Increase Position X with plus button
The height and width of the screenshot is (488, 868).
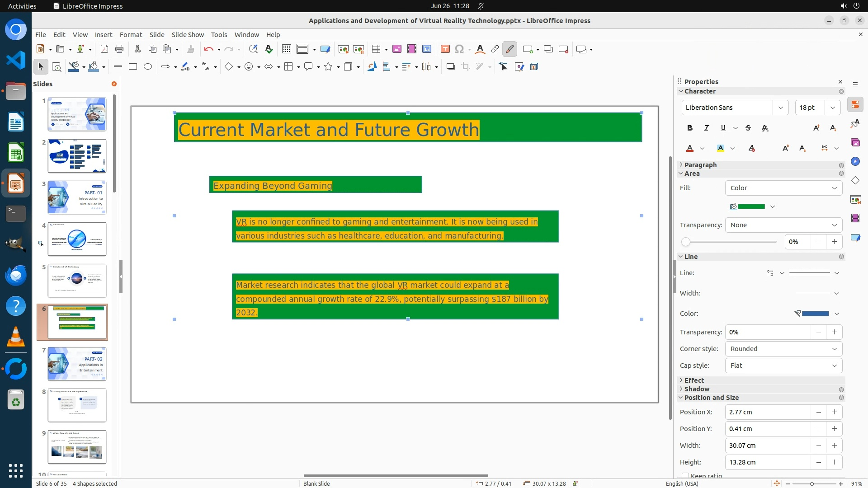pos(834,412)
